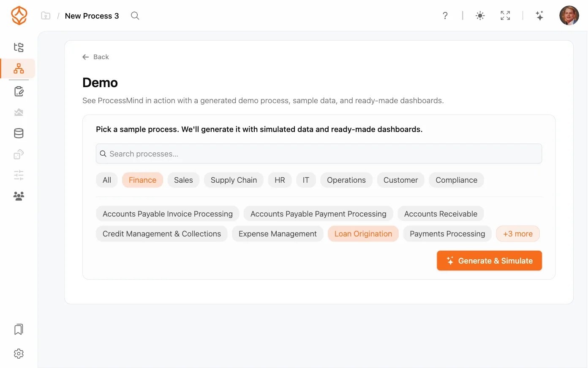Open the clipboard edit sidebar icon
588x368 pixels.
[19, 91]
